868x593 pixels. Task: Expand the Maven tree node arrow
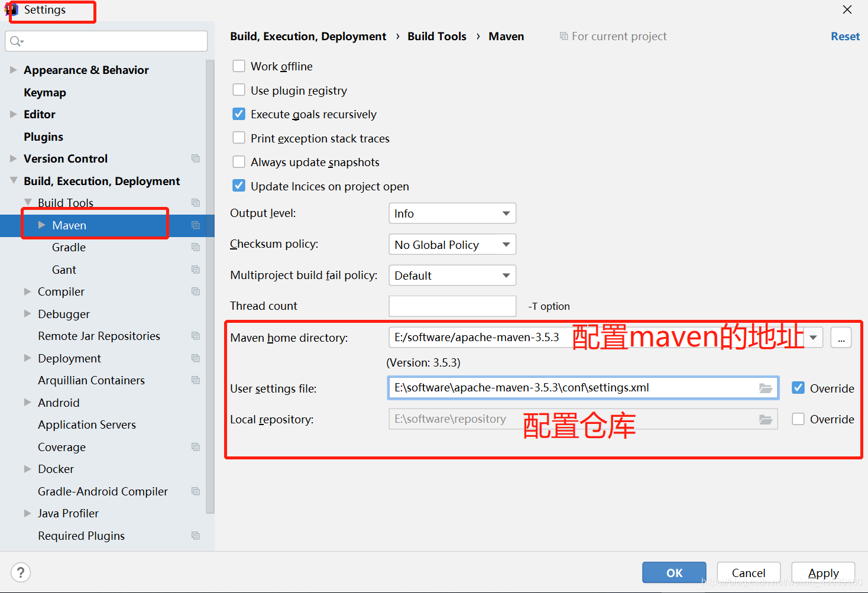[x=41, y=225]
